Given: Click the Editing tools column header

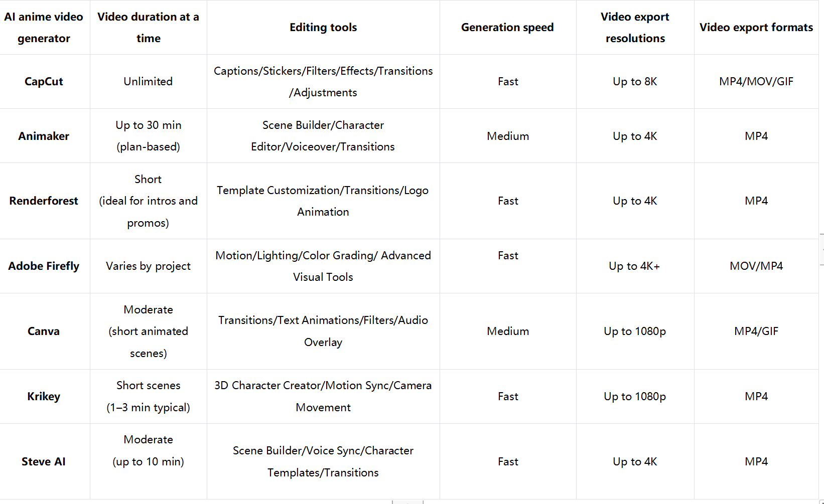Looking at the screenshot, I should tap(323, 28).
